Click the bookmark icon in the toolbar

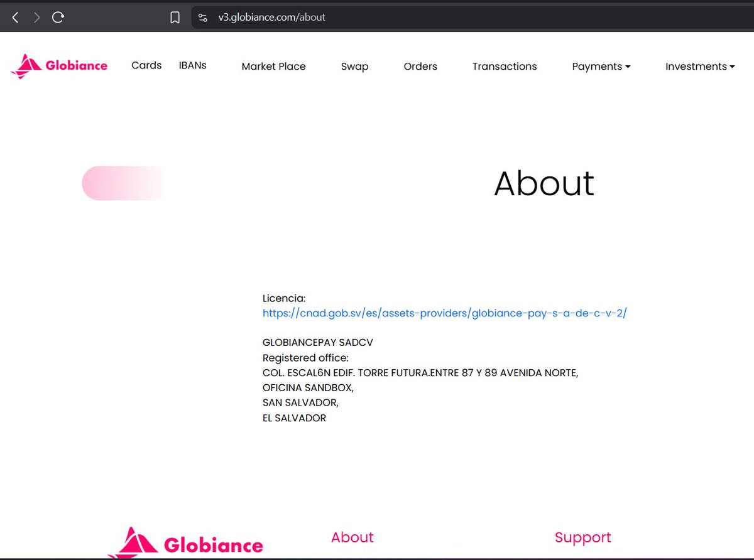tap(175, 18)
